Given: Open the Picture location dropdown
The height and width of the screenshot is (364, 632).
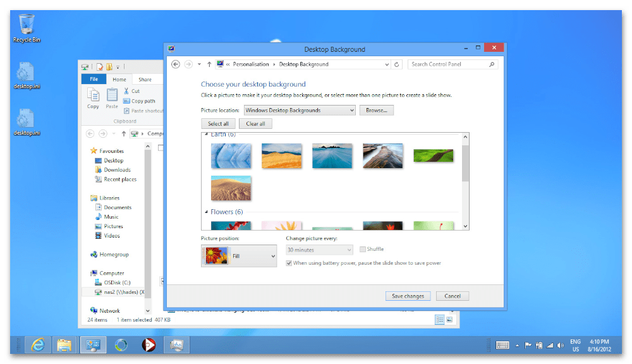Looking at the screenshot, I should coord(300,111).
